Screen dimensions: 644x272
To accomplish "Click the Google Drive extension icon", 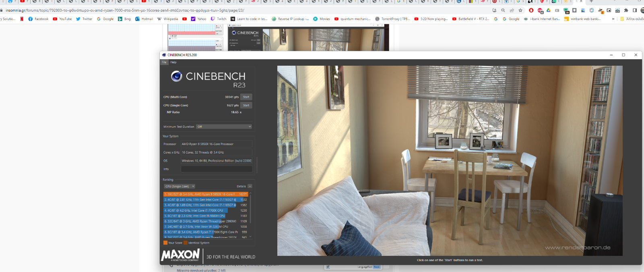I will [x=548, y=10].
